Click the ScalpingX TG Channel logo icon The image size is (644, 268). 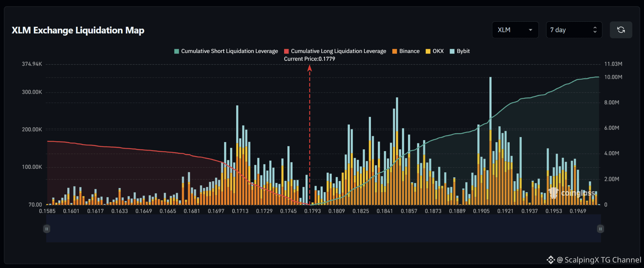tap(551, 260)
